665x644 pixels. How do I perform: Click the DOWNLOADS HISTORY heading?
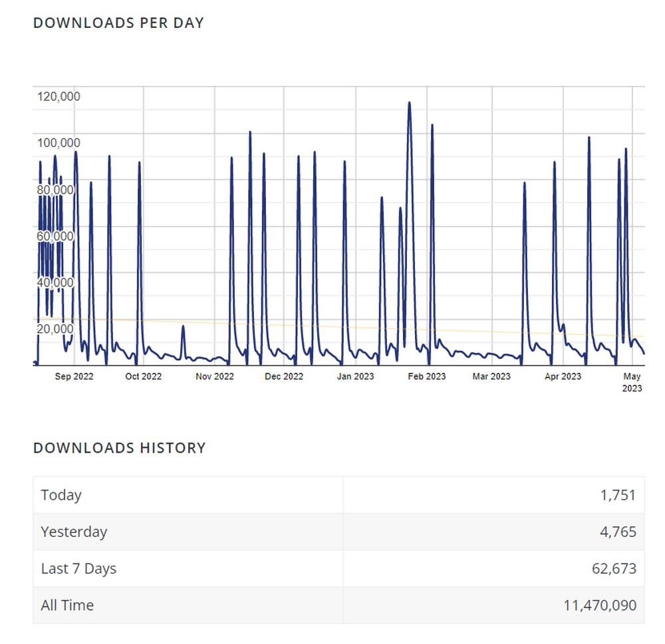coord(120,447)
